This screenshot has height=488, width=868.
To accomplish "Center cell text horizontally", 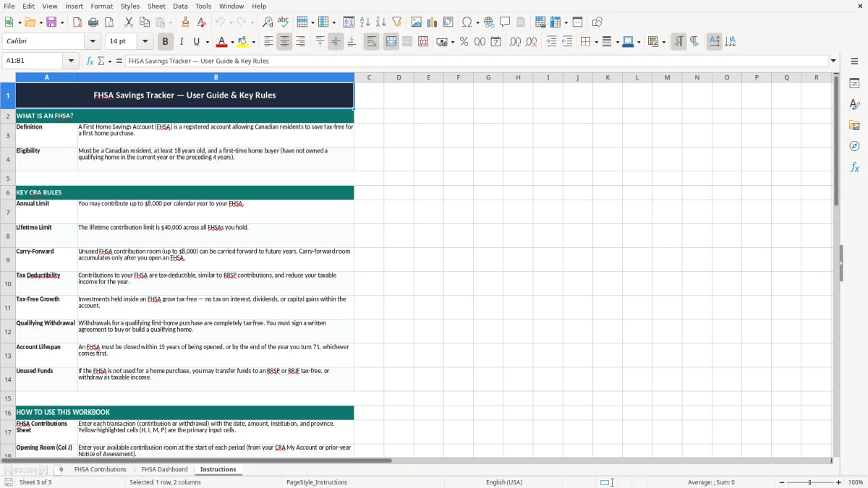I will coord(284,42).
